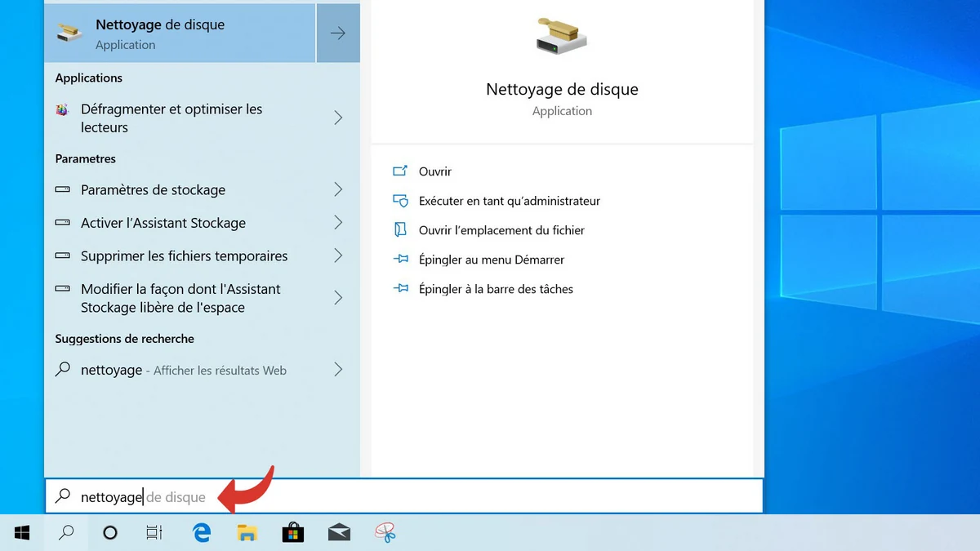Launch the Microsoft Store from the taskbar
980x551 pixels.
tap(292, 531)
